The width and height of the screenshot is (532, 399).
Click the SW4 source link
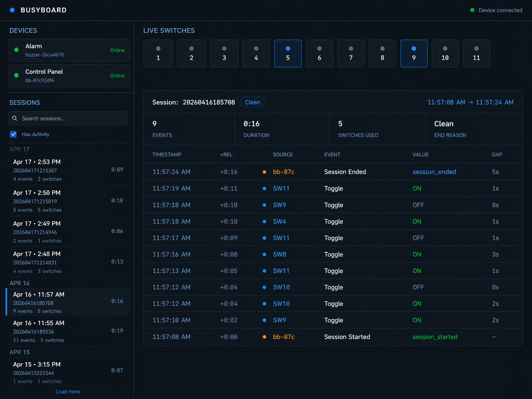(x=280, y=222)
